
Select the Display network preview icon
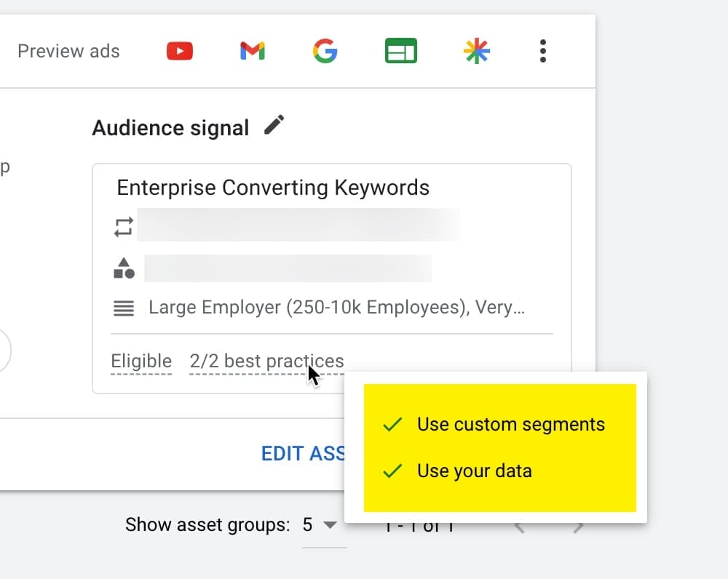pos(400,51)
